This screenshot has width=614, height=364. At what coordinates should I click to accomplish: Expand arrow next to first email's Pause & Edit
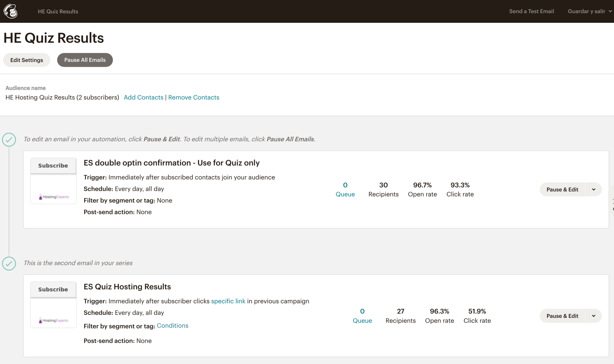click(x=594, y=189)
